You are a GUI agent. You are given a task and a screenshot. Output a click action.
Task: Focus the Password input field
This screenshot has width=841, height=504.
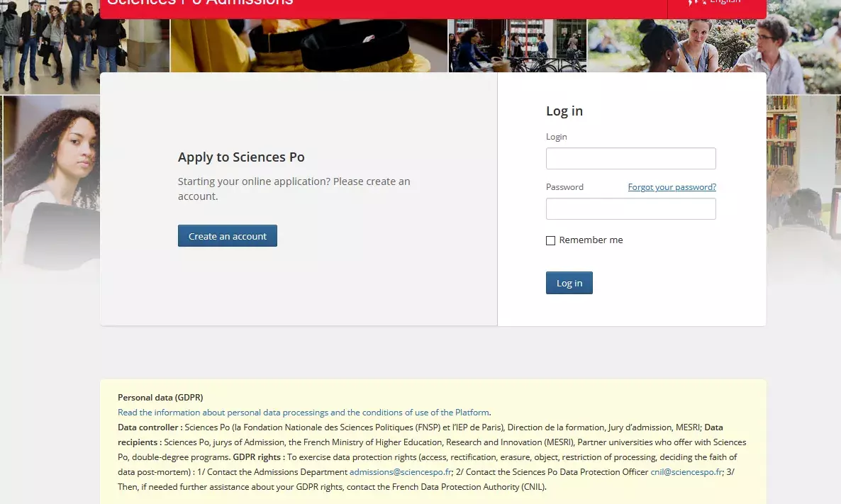[x=630, y=209]
